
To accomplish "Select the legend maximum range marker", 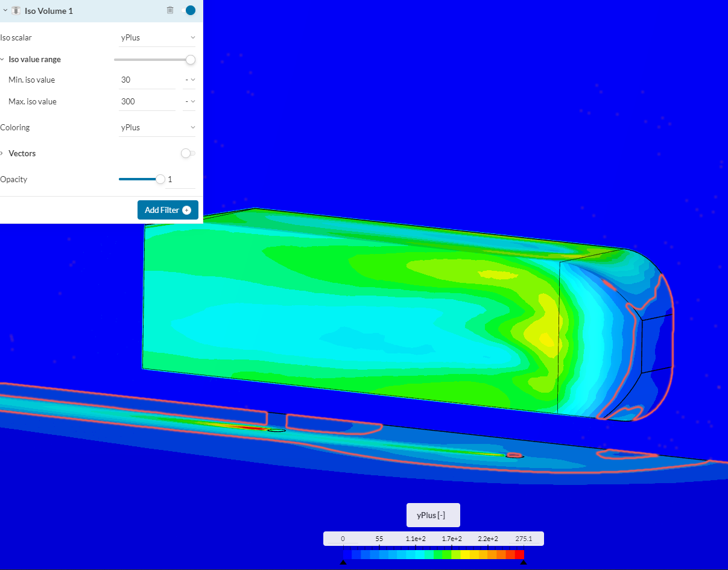I will point(524,562).
